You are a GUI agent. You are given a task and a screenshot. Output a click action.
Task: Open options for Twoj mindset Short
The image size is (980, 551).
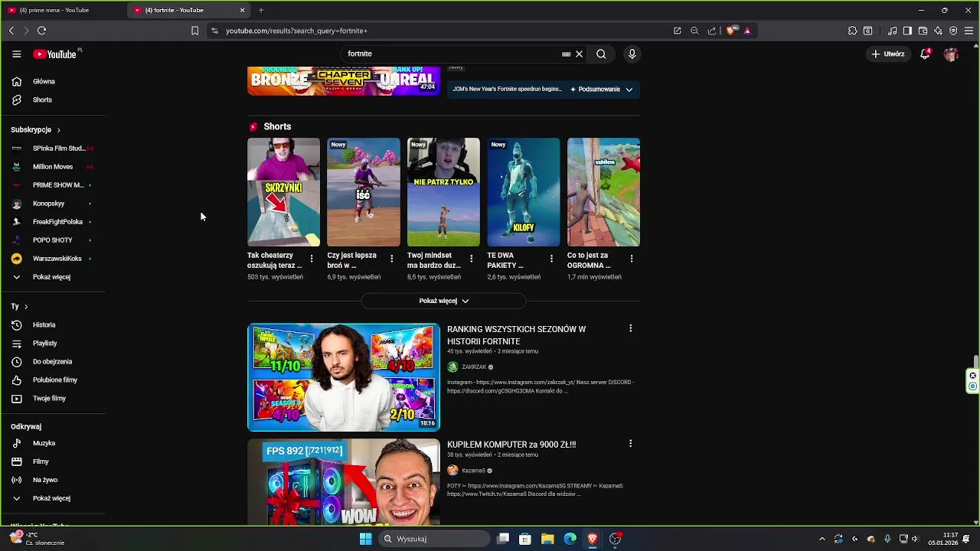coord(472,259)
